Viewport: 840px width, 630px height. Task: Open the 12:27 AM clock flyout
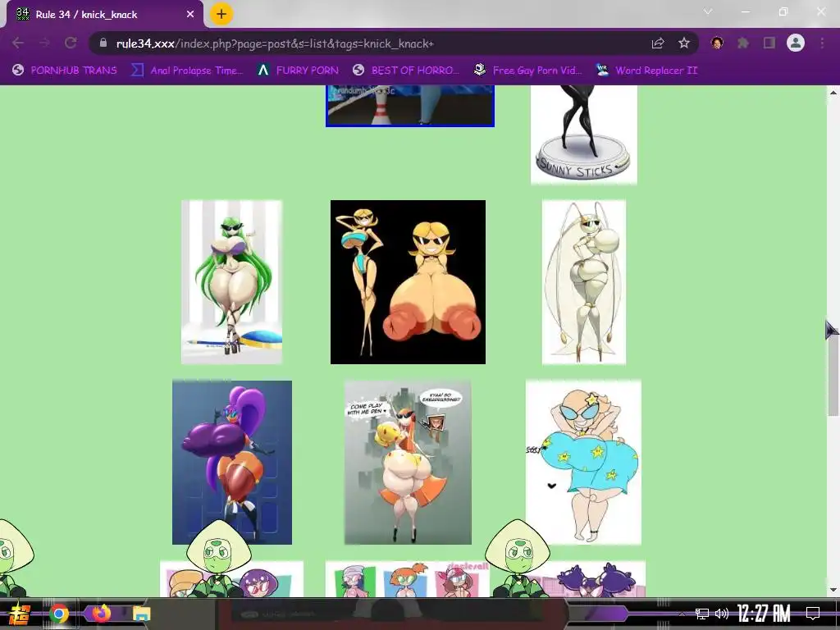[764, 613]
